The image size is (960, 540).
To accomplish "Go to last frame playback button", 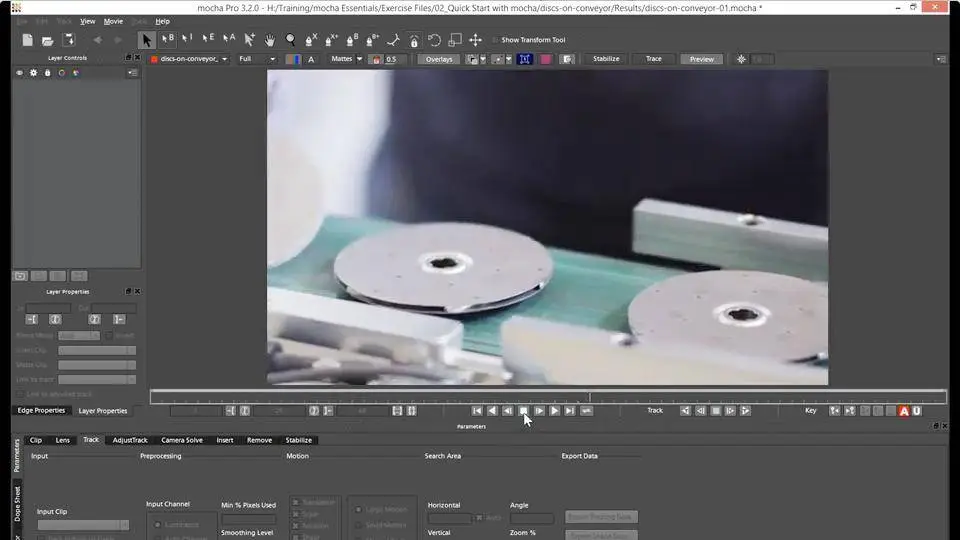I will pos(570,411).
